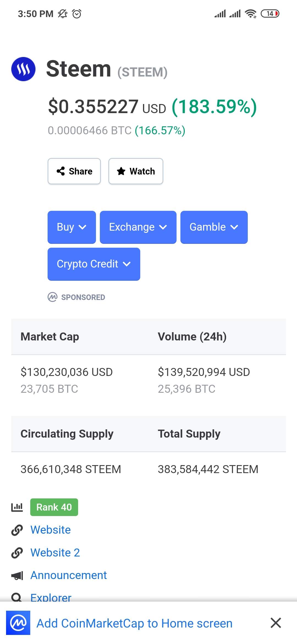Tap the rank bar chart icon
The image size is (297, 644).
[17, 507]
